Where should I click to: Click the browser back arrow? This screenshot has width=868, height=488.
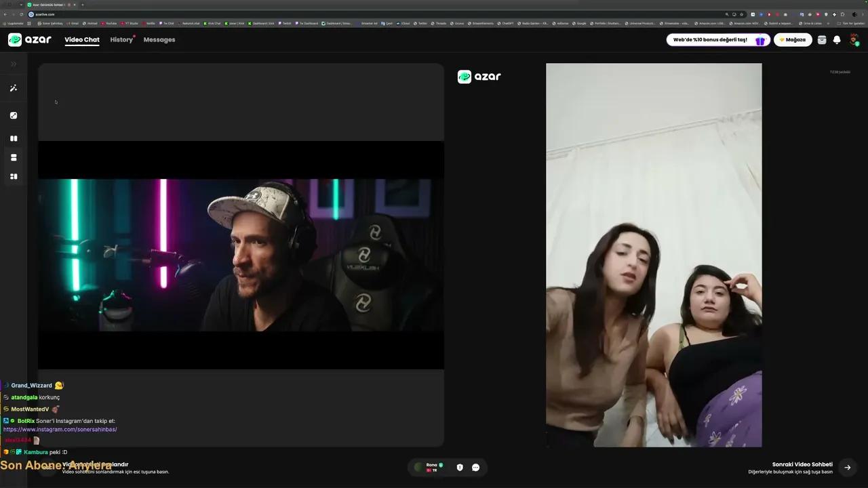click(x=5, y=14)
